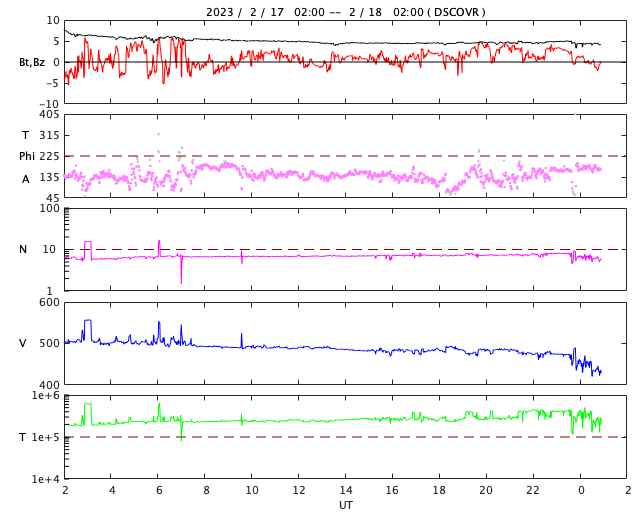640x512 pixels.
Task: Click the '600' velocity tick label
Action: tap(49, 303)
